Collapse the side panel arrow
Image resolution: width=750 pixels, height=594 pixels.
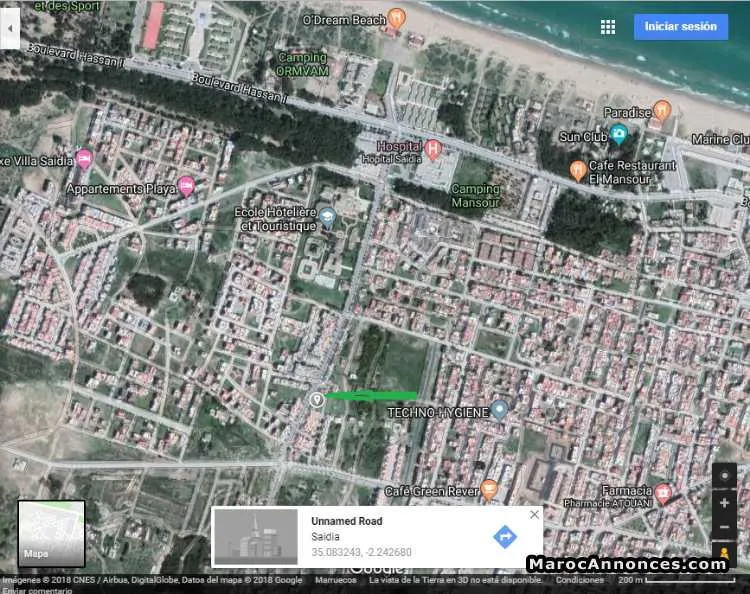10,28
